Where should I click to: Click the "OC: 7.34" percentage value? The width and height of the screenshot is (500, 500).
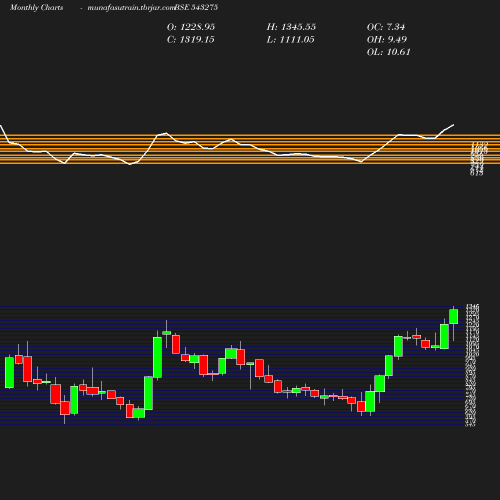[x=386, y=27]
